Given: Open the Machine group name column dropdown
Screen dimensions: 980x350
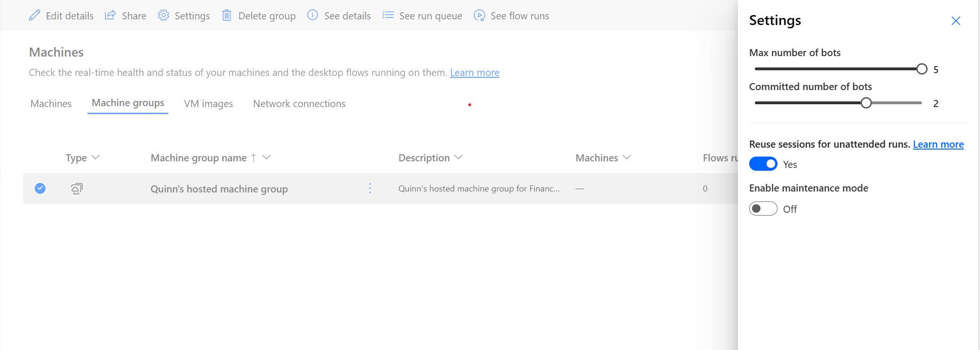Looking at the screenshot, I should click(267, 157).
